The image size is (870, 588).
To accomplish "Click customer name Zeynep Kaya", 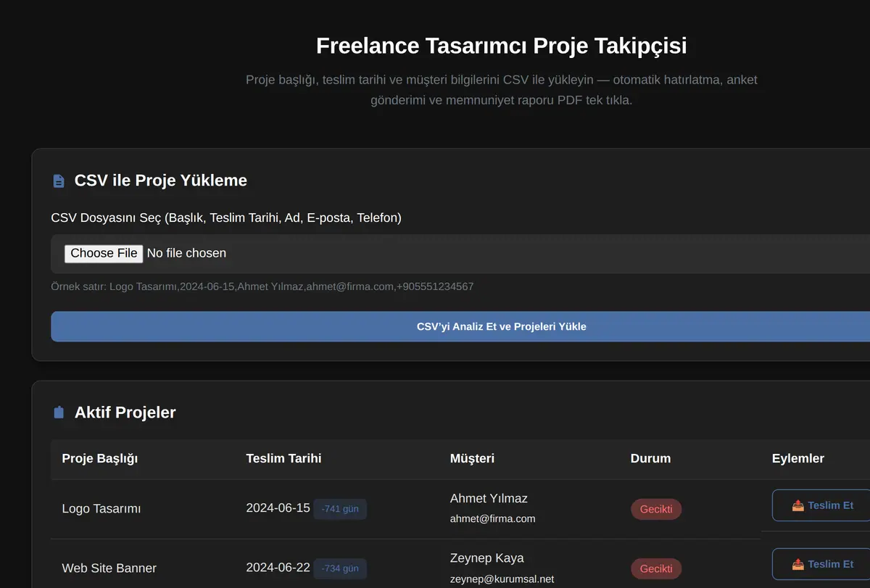I will (486, 558).
